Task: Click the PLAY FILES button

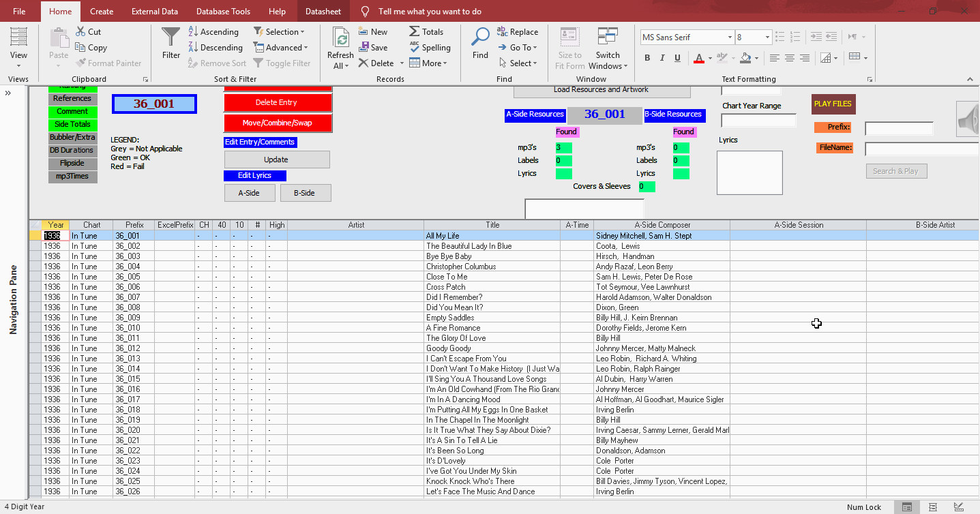Action: 833,104
